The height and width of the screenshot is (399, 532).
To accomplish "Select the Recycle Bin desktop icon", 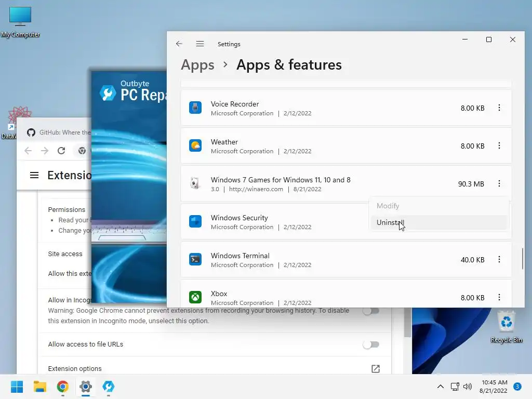I will point(506,327).
